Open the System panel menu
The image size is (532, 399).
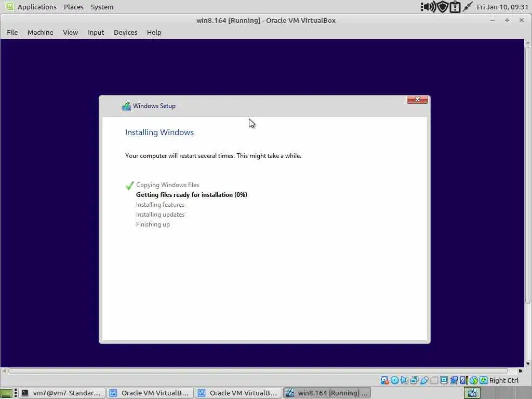pos(102,7)
